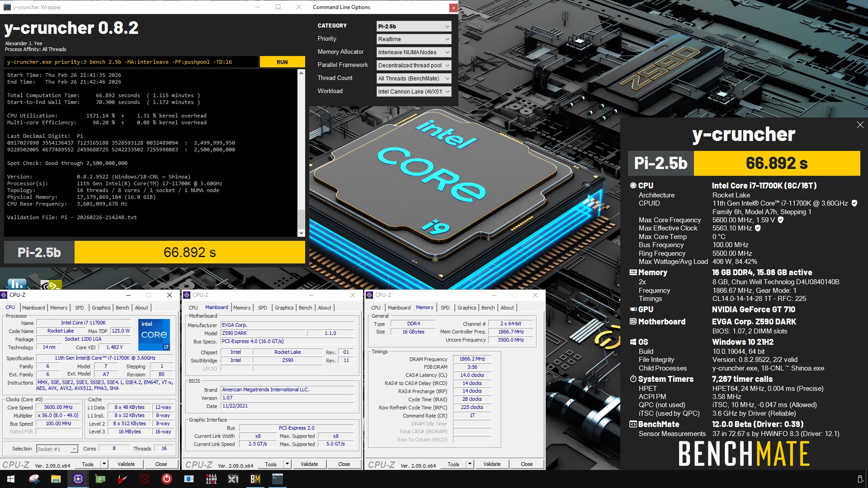Open the red atom-orbit taskbar icon
Image resolution: width=868 pixels, height=488 pixels.
click(145, 479)
